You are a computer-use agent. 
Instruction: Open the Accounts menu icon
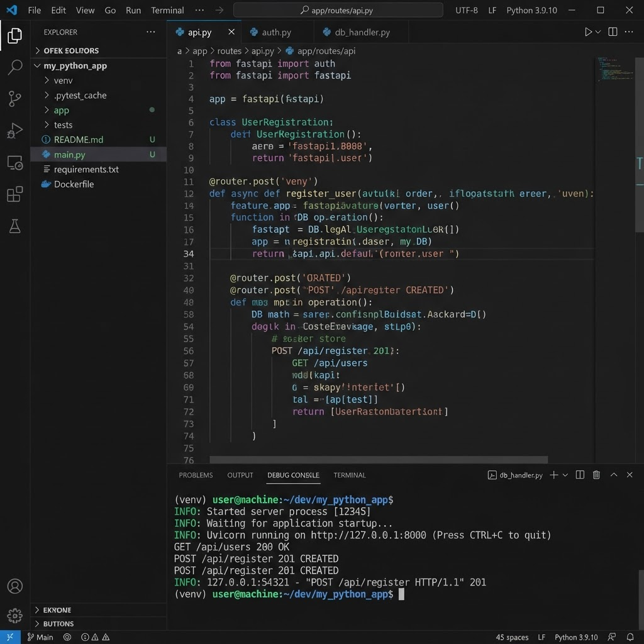pyautogui.click(x=15, y=586)
